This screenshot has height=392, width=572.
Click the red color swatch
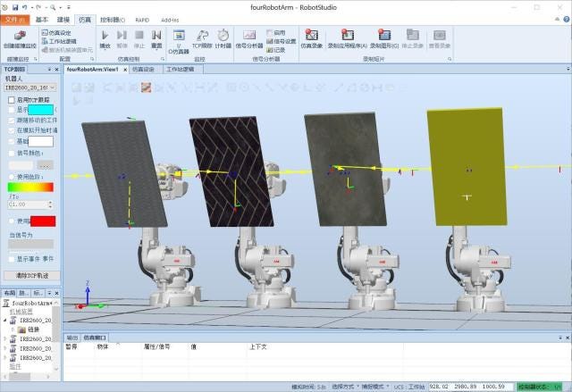43,221
